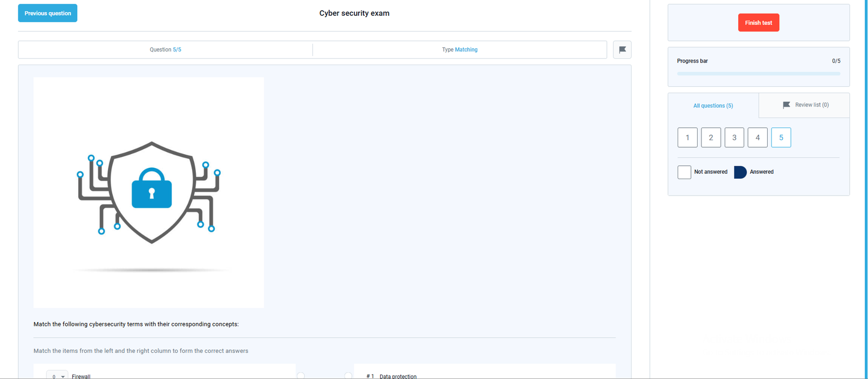Open the match number dropdown for Firewall

(57, 376)
